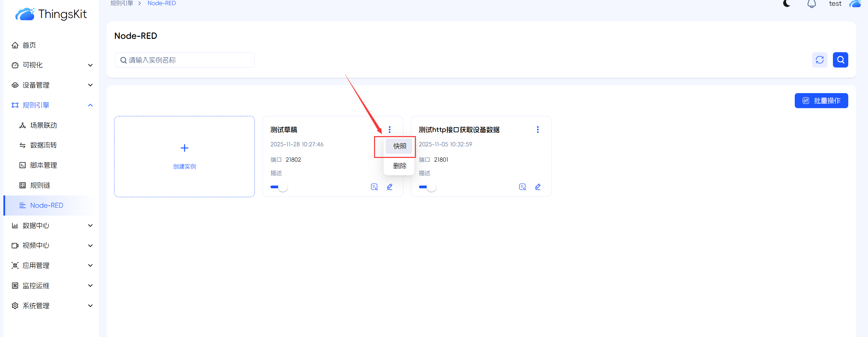Click the blue search icon button
This screenshot has width=868, height=337.
(x=840, y=60)
